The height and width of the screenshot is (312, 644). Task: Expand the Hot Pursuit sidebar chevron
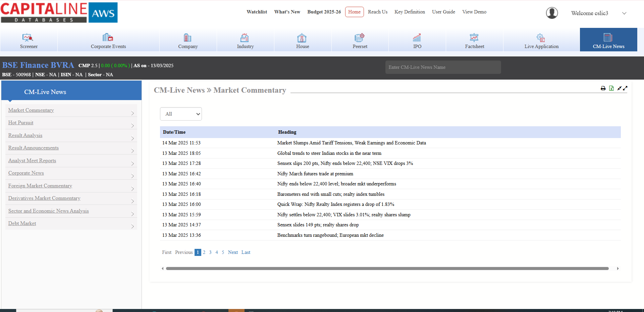pos(132,126)
